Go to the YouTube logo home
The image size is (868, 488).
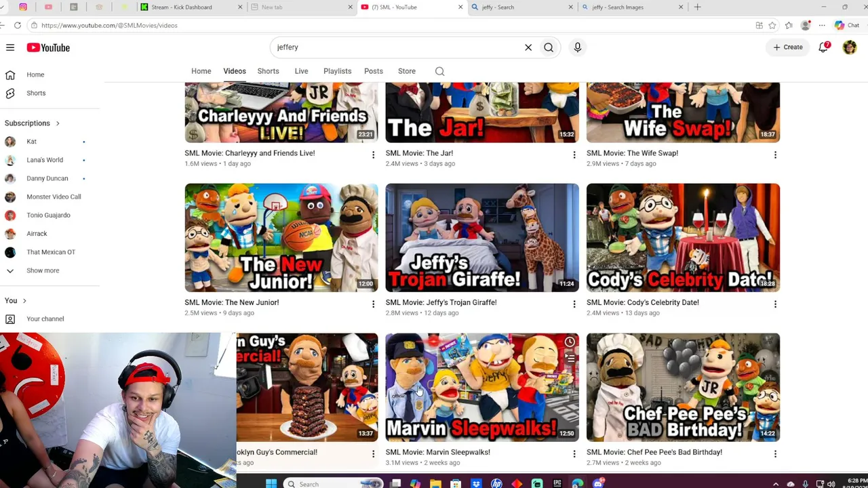pos(48,47)
